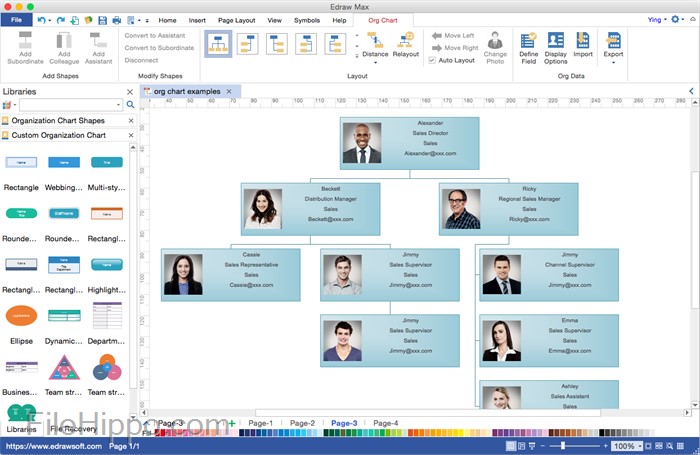Image resolution: width=700 pixels, height=455 pixels.
Task: Toggle the Auto Layout checkbox
Action: [433, 61]
